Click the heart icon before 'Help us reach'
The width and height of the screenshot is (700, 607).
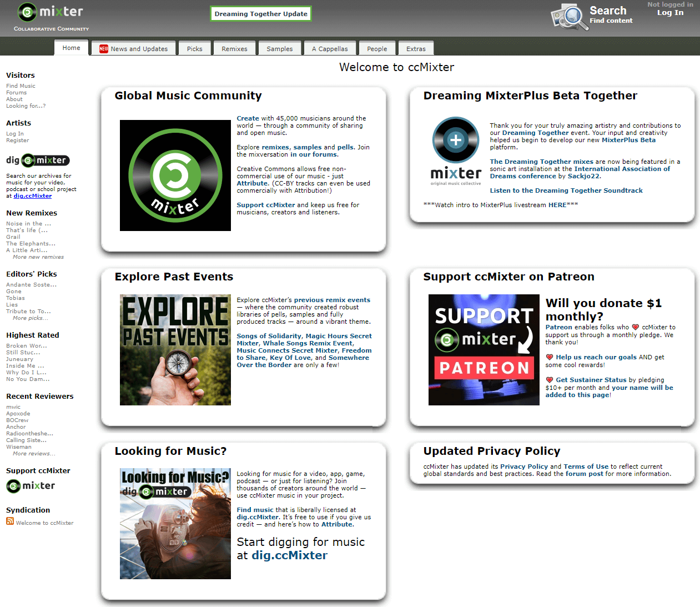coord(550,357)
